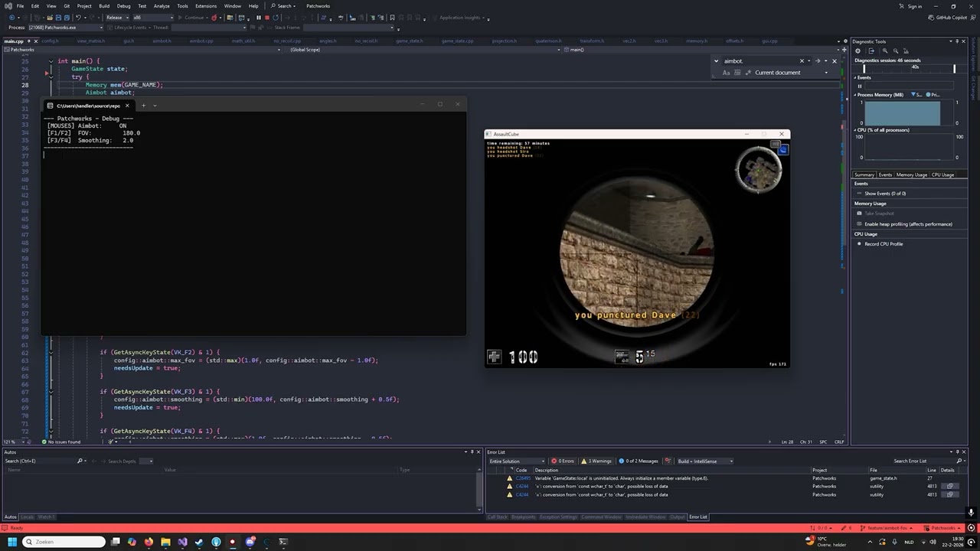Open Visual Studio taskbar icon
Image resolution: width=980 pixels, height=551 pixels.
pos(182,542)
